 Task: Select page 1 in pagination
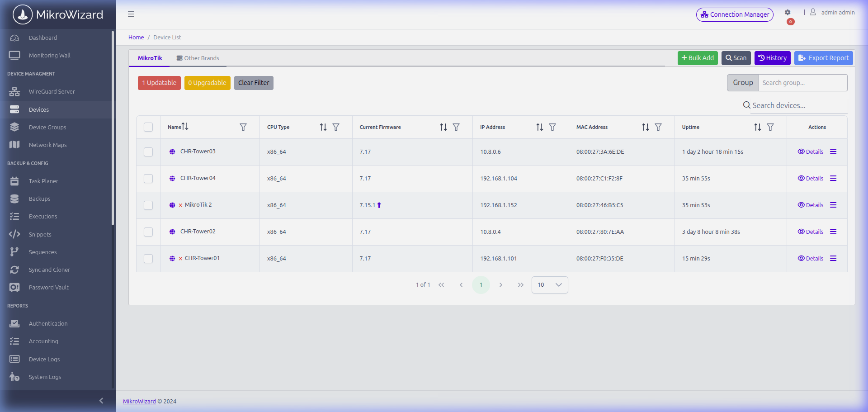pyautogui.click(x=481, y=285)
